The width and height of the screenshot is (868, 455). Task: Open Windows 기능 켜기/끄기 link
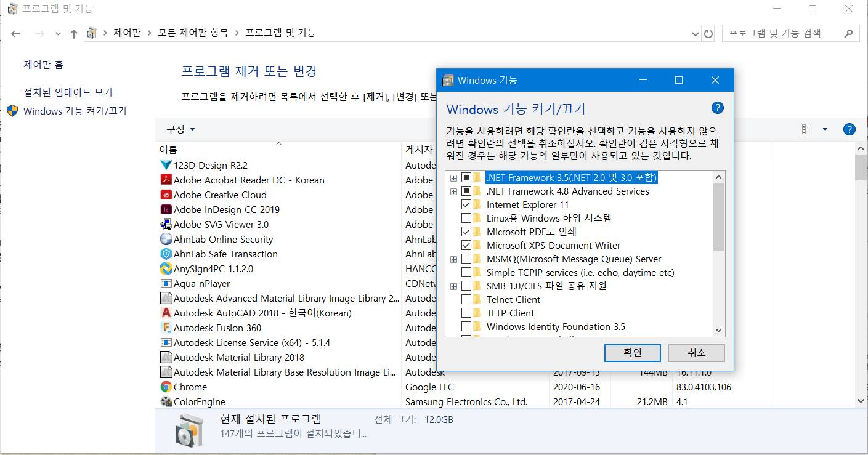(x=75, y=111)
